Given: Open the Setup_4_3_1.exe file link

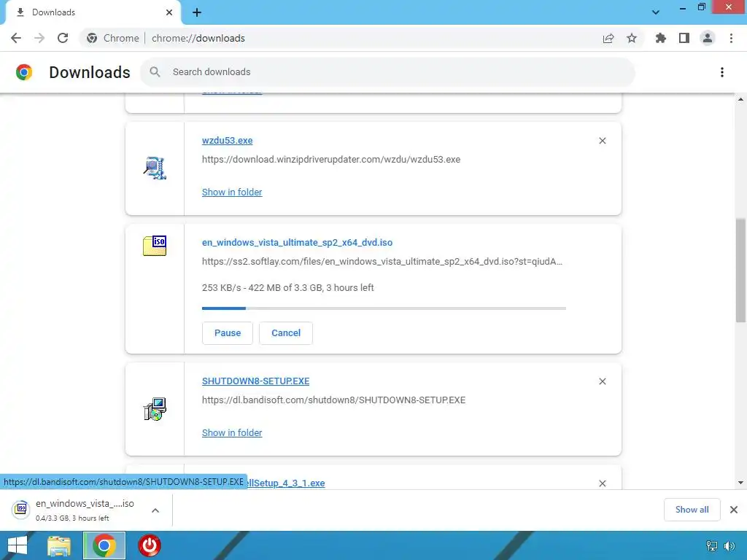Looking at the screenshot, I should 286,483.
